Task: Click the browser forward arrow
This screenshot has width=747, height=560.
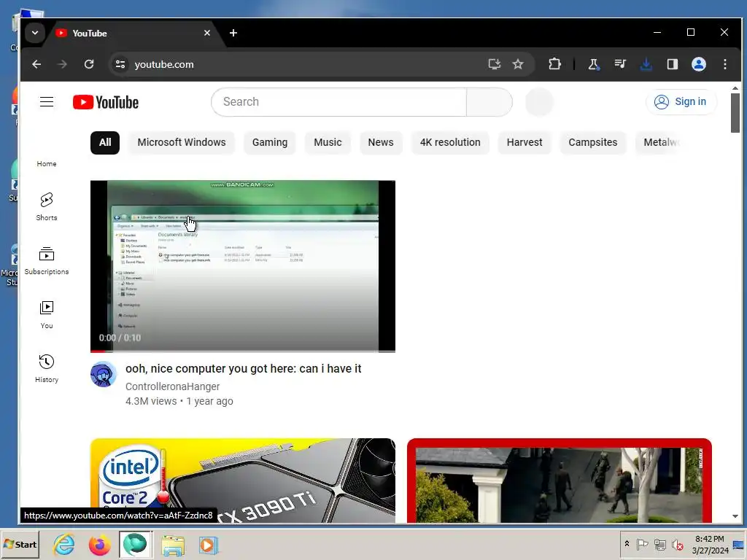Action: (63, 64)
